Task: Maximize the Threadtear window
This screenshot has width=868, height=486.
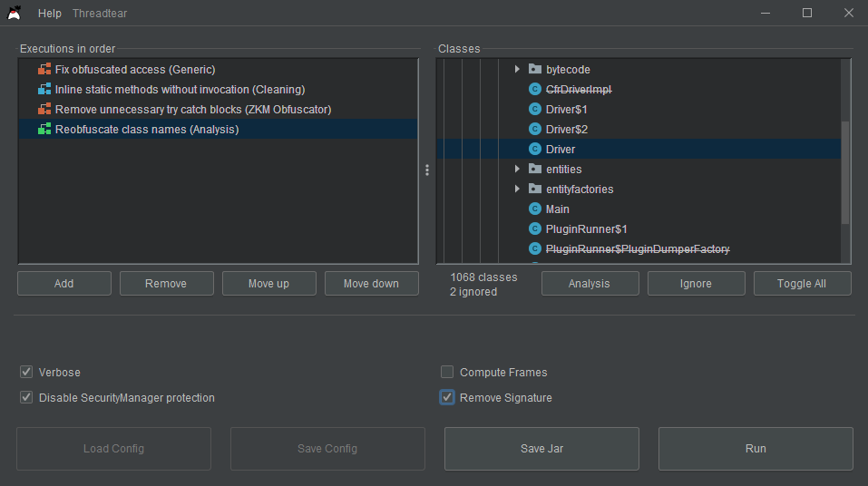Action: (807, 13)
